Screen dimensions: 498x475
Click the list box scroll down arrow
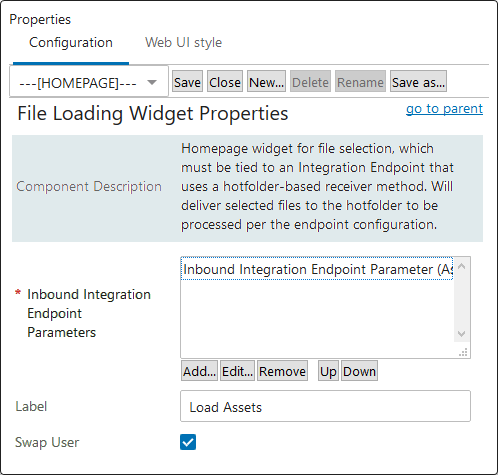[x=462, y=334]
